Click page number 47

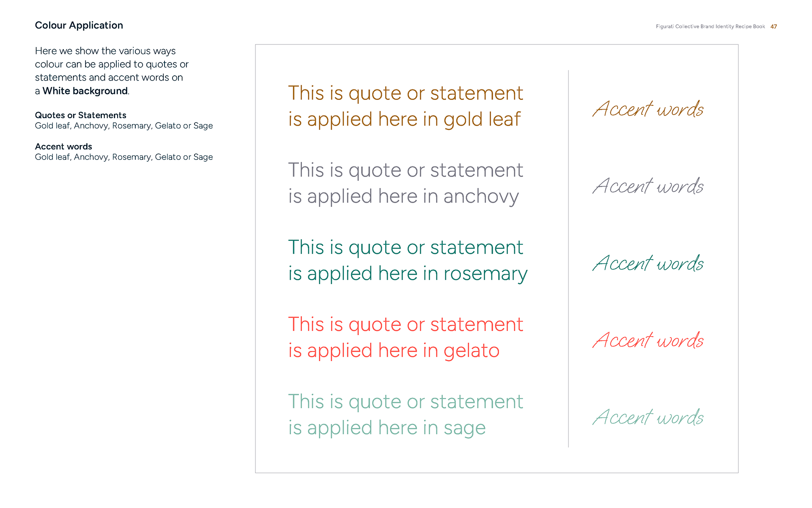click(774, 27)
